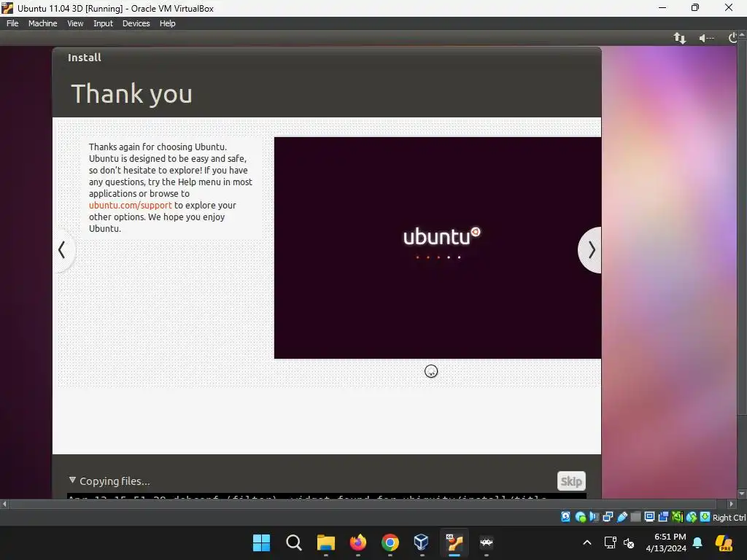Open Windows Search from taskbar
The height and width of the screenshot is (560, 747).
pyautogui.click(x=293, y=542)
